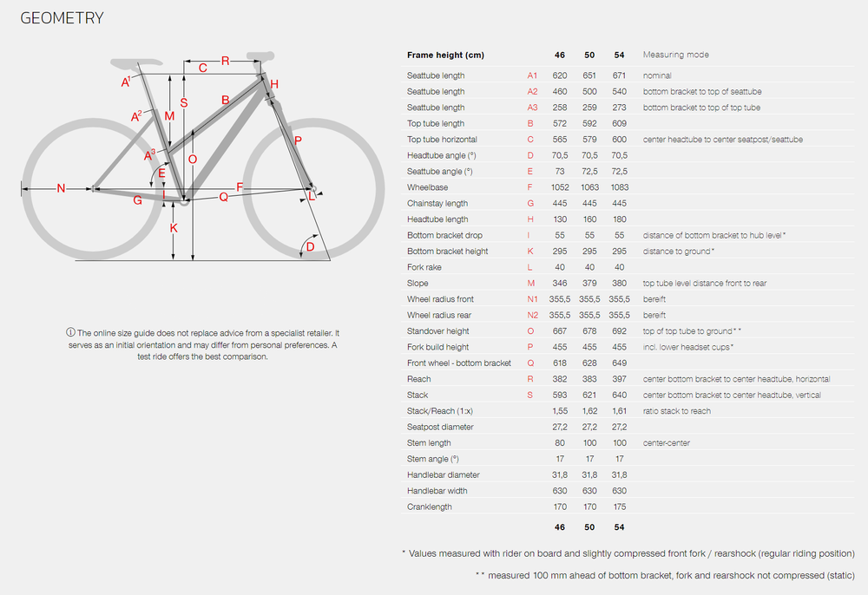Click the P fork label in the bike diagram
This screenshot has width=868, height=595.
click(x=298, y=141)
